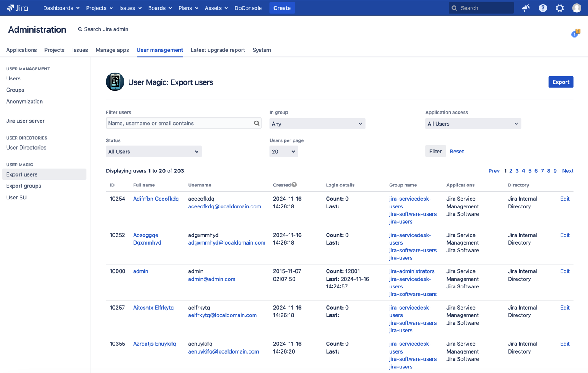Focus the Filter users text field
Image resolution: width=588 pixels, height=373 pixels.
click(x=179, y=123)
